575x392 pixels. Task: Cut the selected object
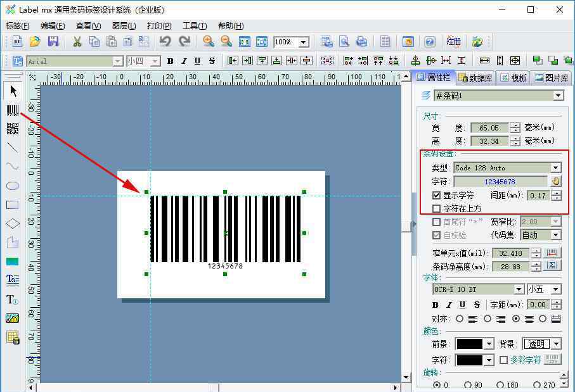click(x=77, y=41)
